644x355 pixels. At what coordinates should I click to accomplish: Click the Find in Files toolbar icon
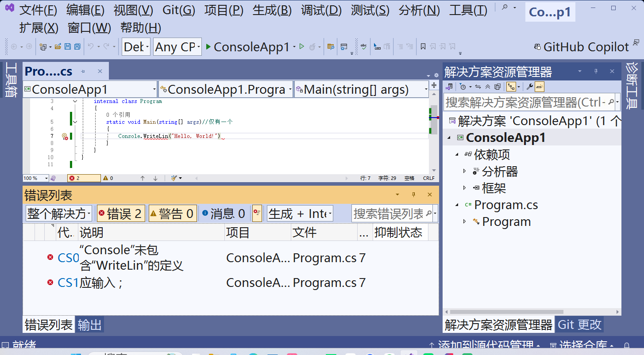[331, 46]
